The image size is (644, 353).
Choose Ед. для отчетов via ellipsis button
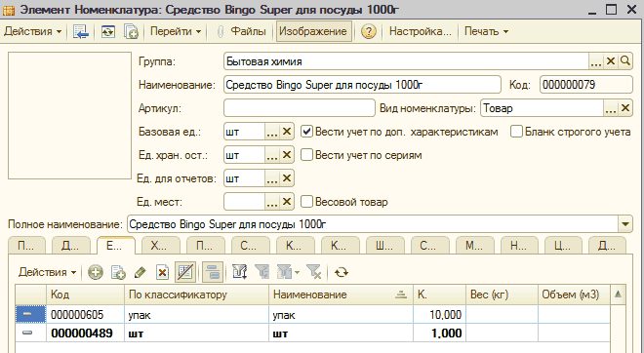(x=272, y=178)
